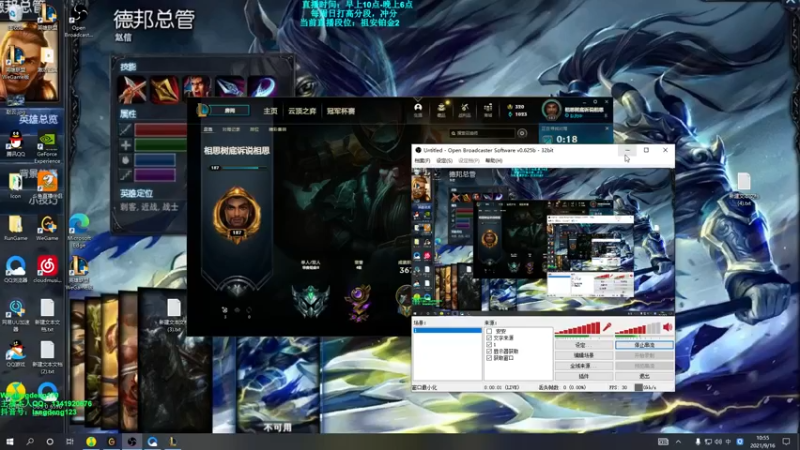This screenshot has height=450, width=800.
Task: Expand the system tray hidden icons chevron
Action: point(678,441)
